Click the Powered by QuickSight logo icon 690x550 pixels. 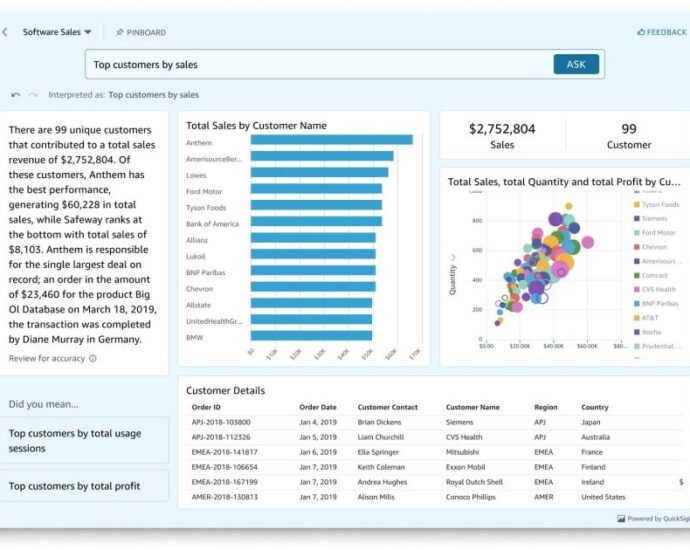point(621,519)
